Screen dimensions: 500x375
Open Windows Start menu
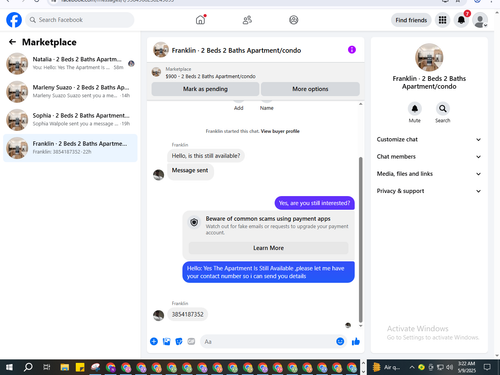coord(9,367)
